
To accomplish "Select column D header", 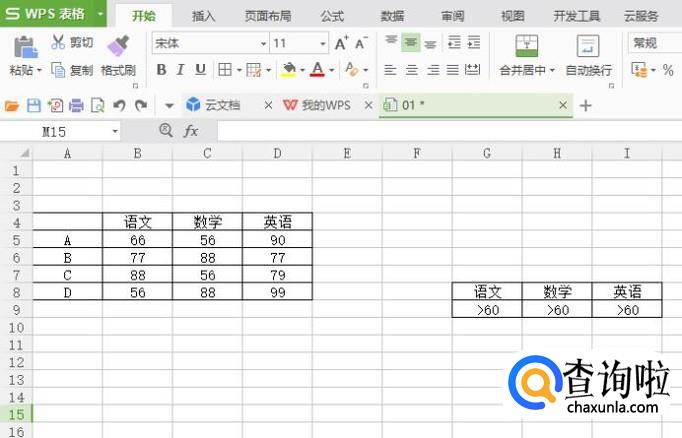I will click(x=277, y=153).
